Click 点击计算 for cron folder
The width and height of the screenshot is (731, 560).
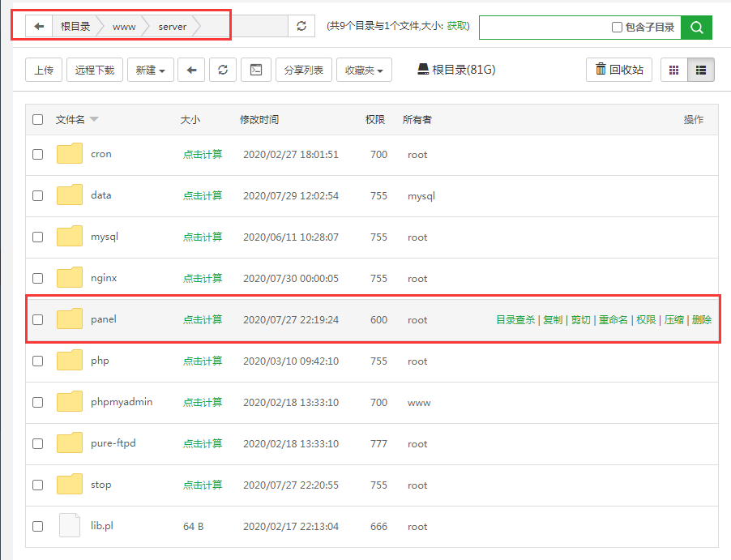203,154
